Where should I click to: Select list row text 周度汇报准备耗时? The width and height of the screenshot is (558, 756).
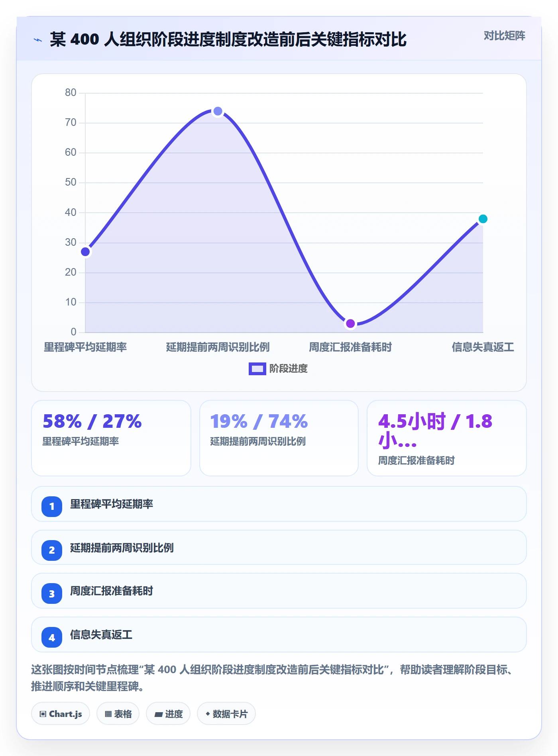click(x=112, y=591)
